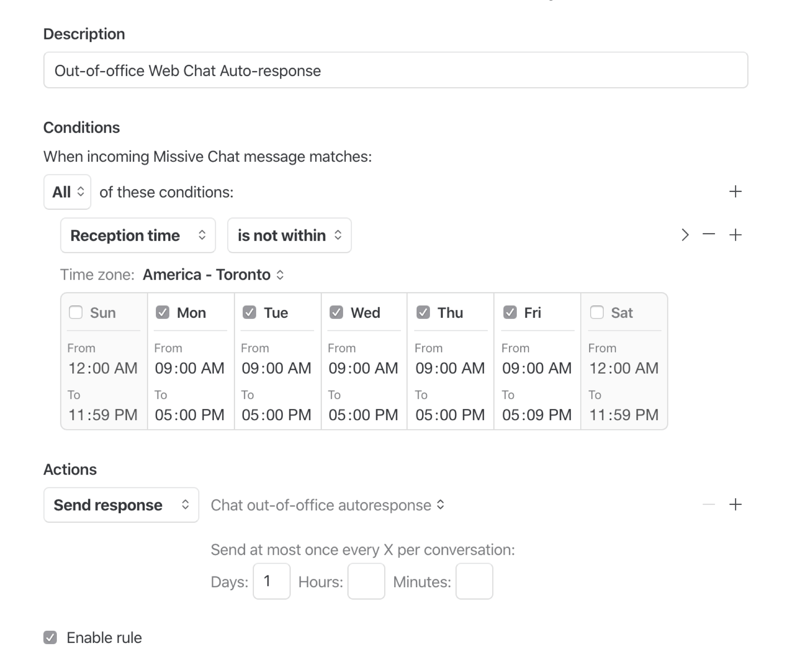Edit Friday's 05:09 PM end time
The image size is (791, 672).
point(537,414)
